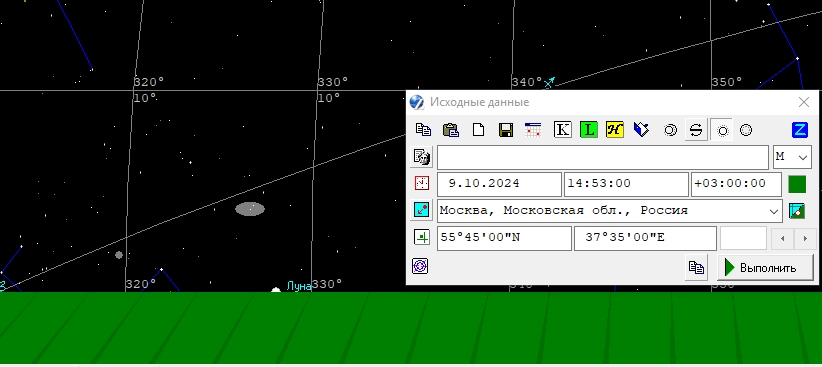Open the M gender dropdown
This screenshot has width=822, height=367.
coord(792,157)
